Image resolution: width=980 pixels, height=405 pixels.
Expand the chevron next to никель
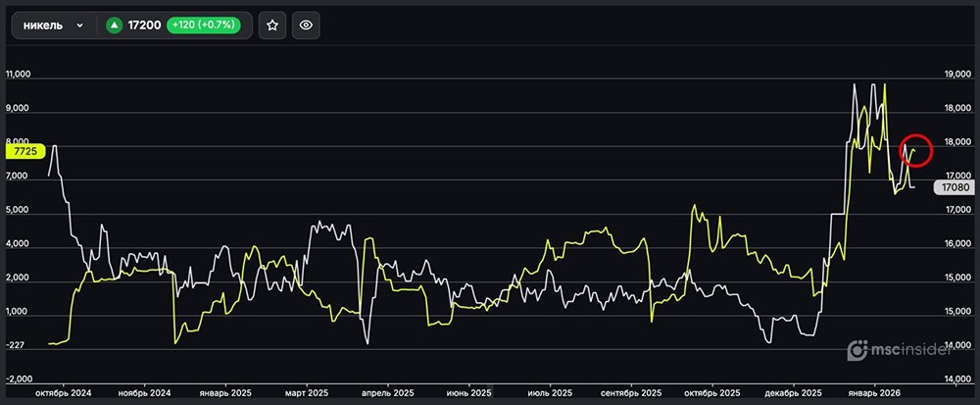[x=79, y=25]
